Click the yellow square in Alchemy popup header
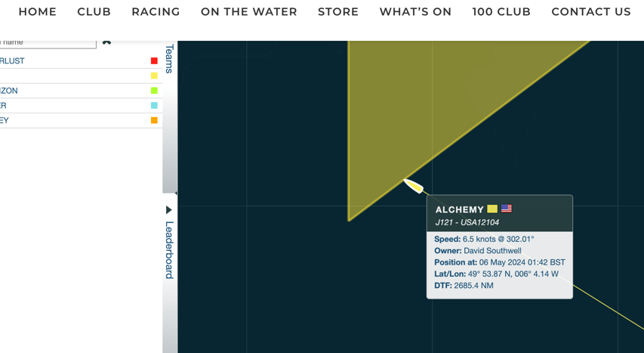The width and height of the screenshot is (644, 353). pyautogui.click(x=492, y=209)
